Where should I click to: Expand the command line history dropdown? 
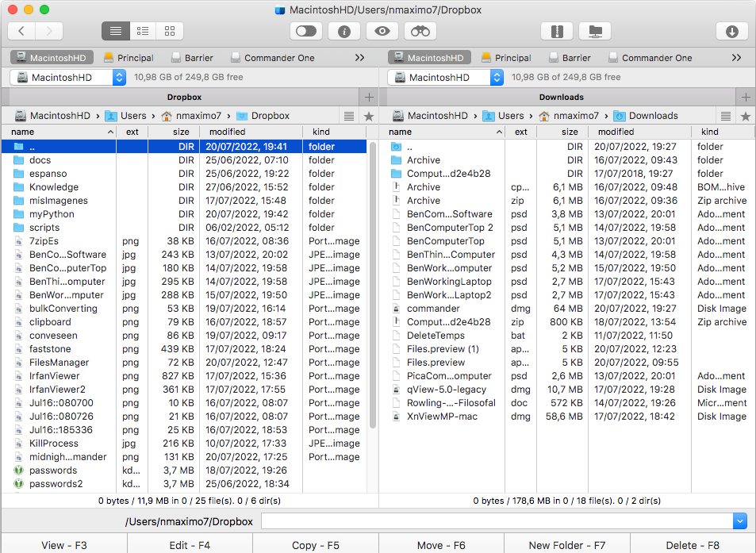[739, 521]
